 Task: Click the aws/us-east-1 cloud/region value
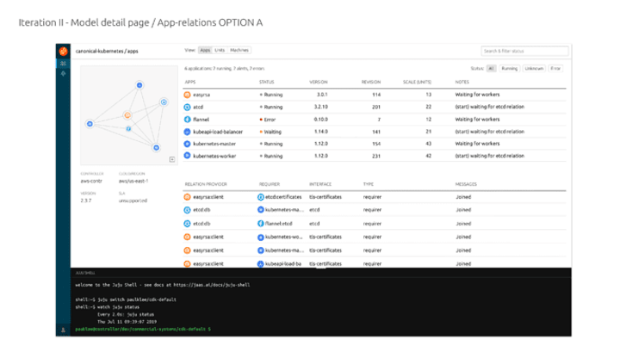coord(133,181)
